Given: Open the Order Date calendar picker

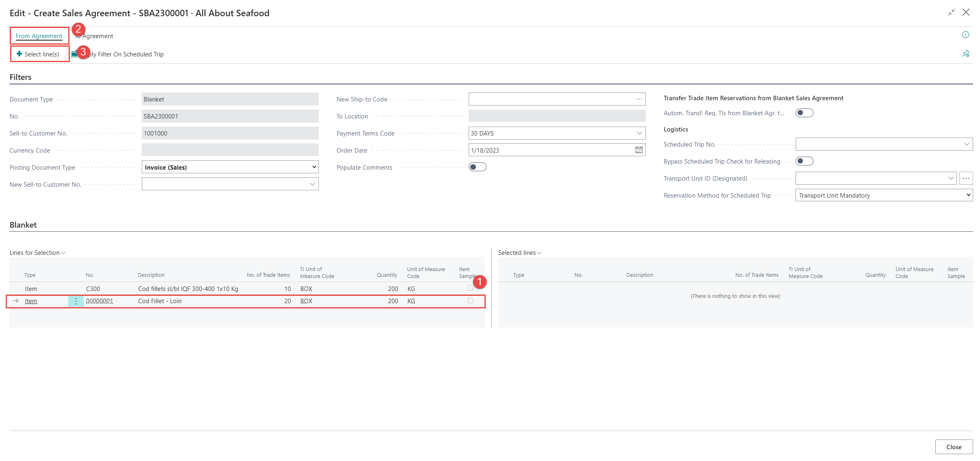Looking at the screenshot, I should (x=638, y=150).
